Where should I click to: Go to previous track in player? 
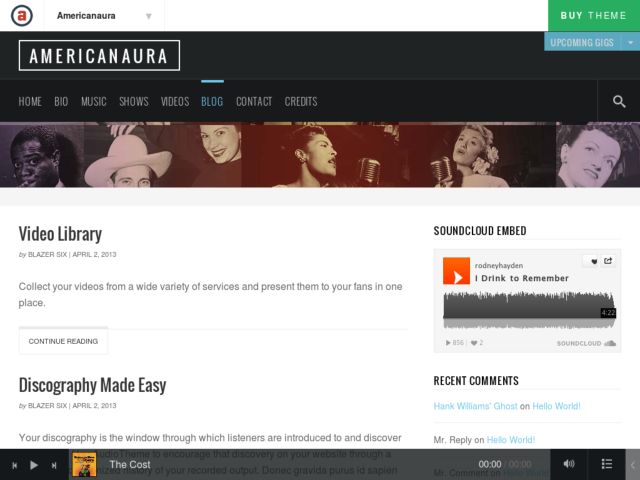tap(15, 465)
